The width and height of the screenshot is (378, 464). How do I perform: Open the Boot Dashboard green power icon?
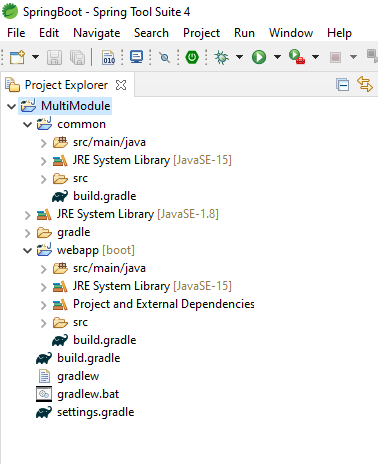pos(192,57)
